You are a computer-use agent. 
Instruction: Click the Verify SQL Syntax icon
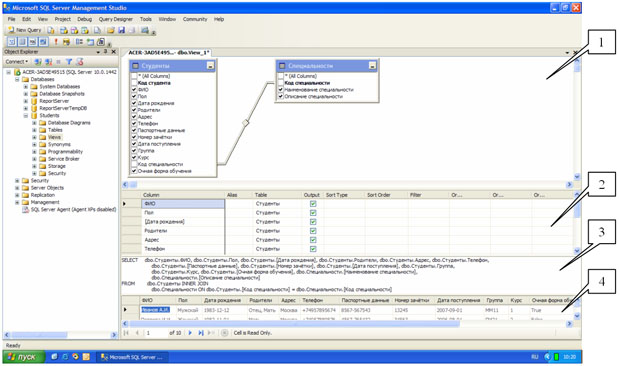[x=66, y=42]
